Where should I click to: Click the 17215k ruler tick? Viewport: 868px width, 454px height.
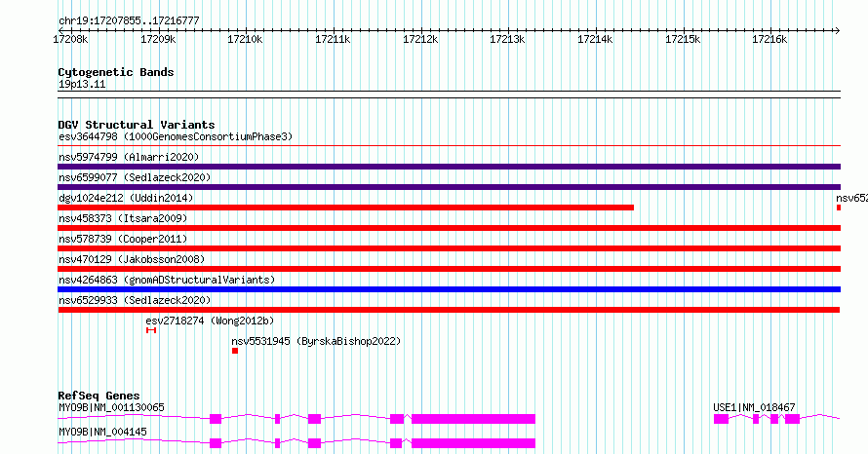point(683,39)
